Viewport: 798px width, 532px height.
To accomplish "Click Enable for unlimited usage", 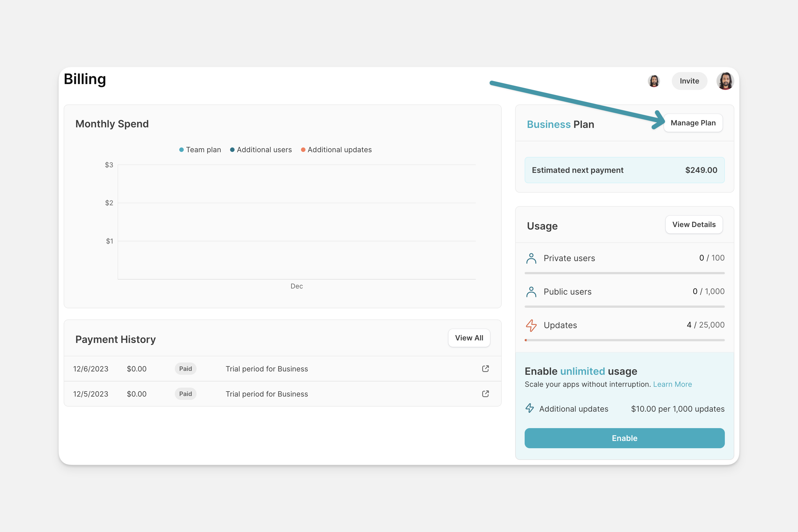I will click(624, 438).
